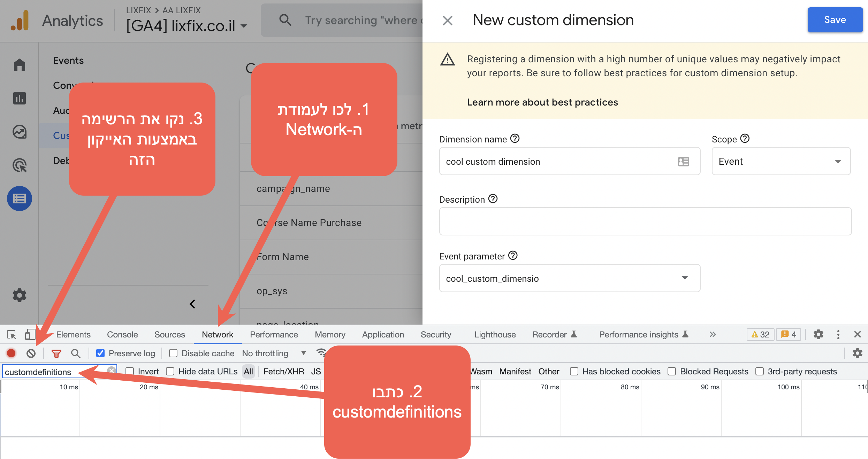Open the Configure table icon
Viewport: 868px width, 459px height.
[20, 199]
